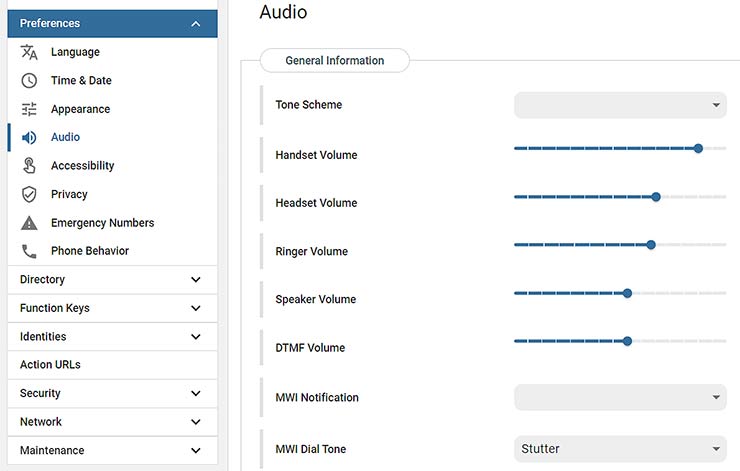Click the DTMF Volume slider track
Screen dimensions: 740x471
(570, 341)
